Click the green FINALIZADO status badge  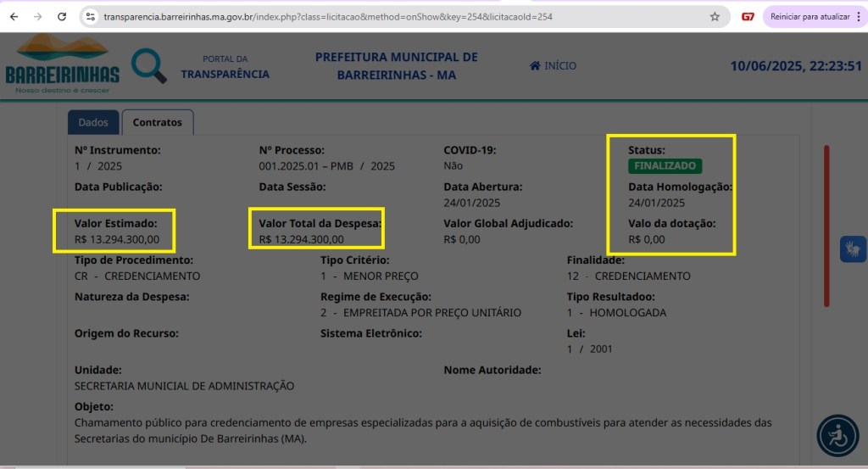click(x=665, y=166)
